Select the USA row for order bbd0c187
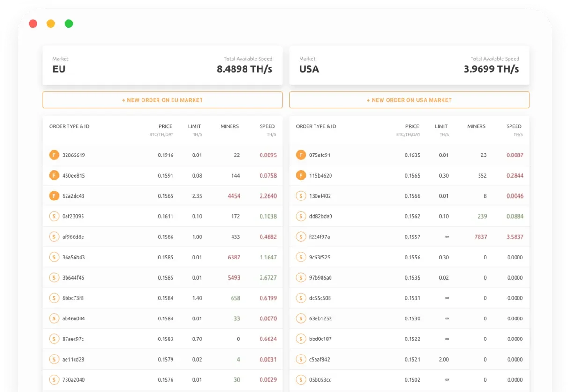Image resolution: width=570 pixels, height=392 pixels. tap(409, 339)
